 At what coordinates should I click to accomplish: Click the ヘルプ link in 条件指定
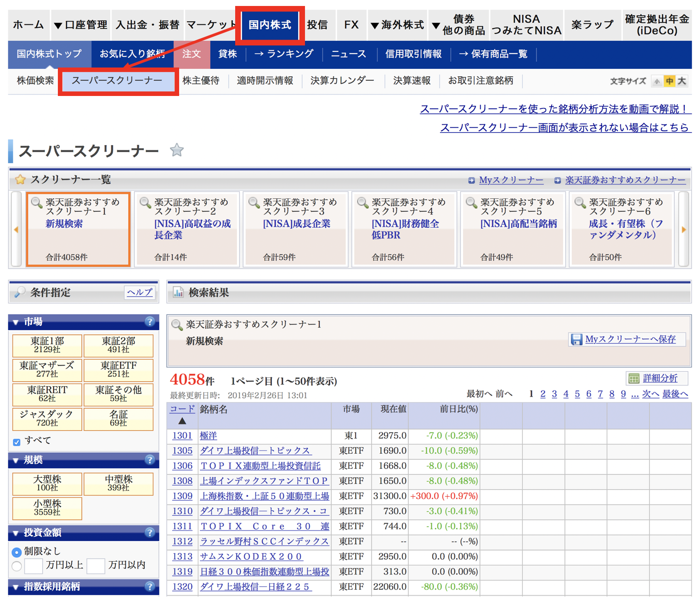(x=140, y=292)
